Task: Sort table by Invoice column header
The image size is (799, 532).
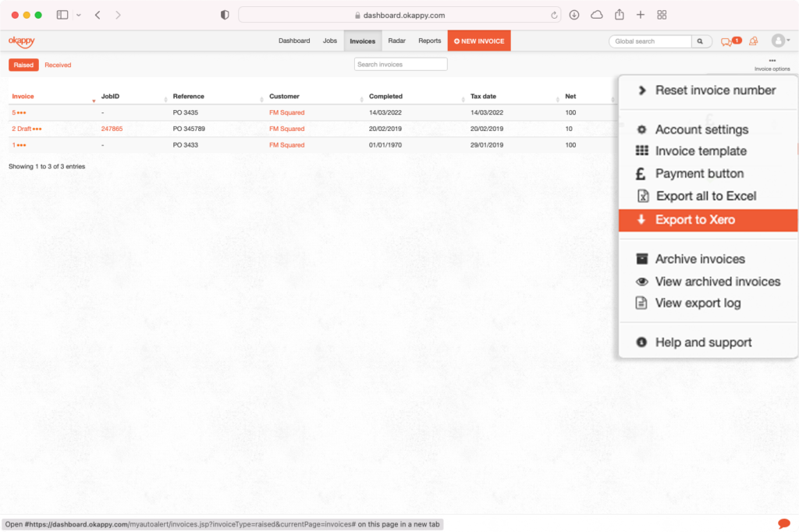Action: [x=23, y=97]
